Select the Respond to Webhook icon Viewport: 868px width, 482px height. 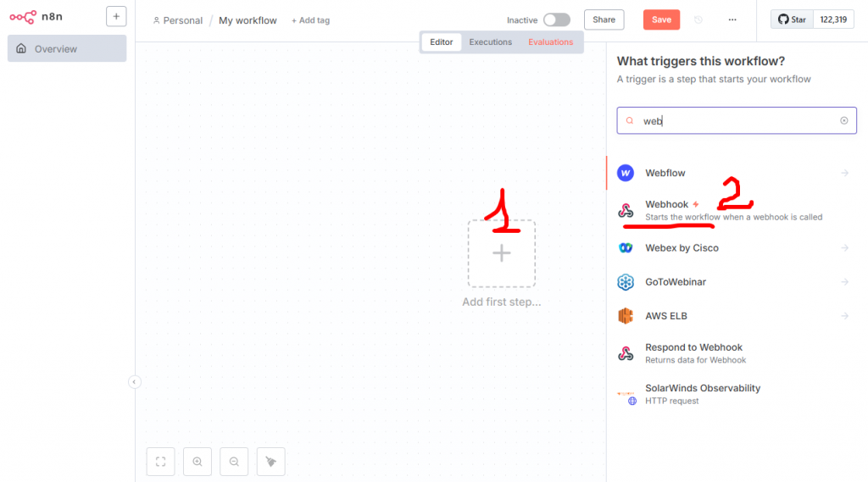tap(626, 353)
